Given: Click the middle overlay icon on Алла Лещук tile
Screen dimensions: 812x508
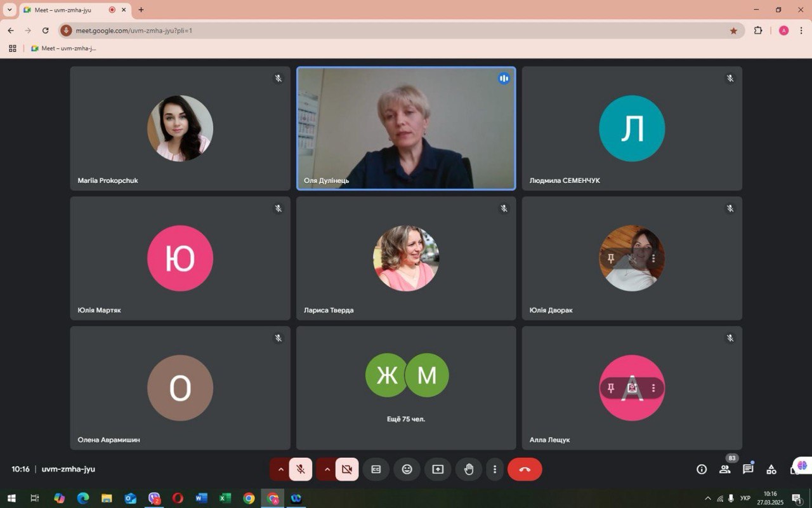Looking at the screenshot, I should (632, 388).
